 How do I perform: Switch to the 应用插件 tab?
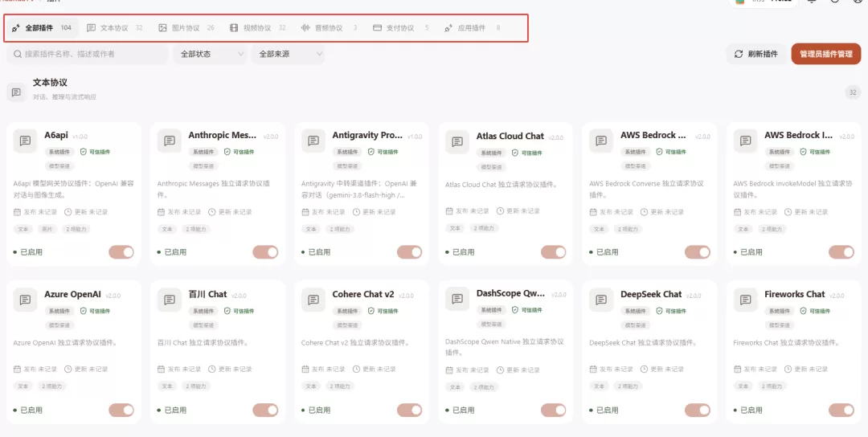pyautogui.click(x=473, y=27)
